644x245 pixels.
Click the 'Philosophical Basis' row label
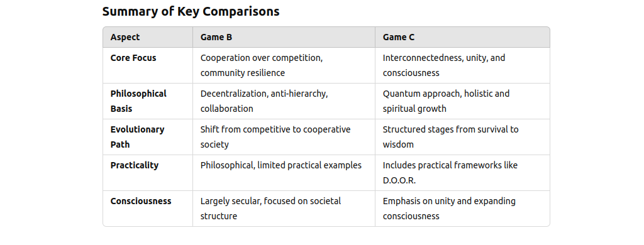138,101
